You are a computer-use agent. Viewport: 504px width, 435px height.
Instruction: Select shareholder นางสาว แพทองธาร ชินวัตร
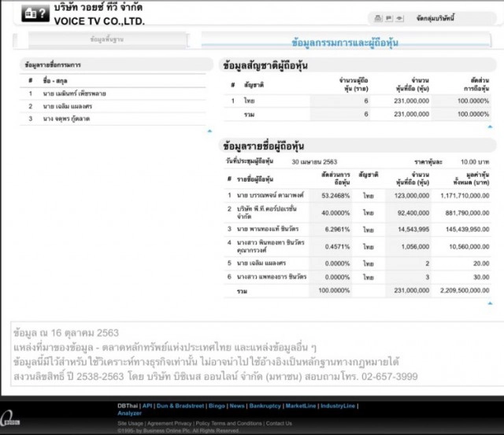point(272,277)
